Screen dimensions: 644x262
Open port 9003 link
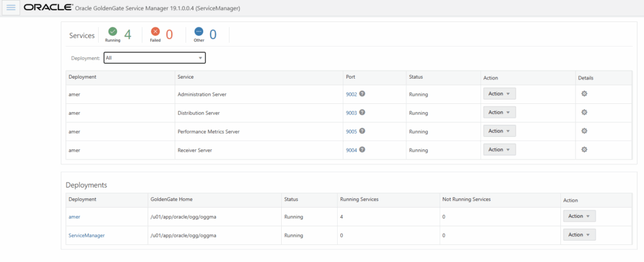pyautogui.click(x=352, y=113)
